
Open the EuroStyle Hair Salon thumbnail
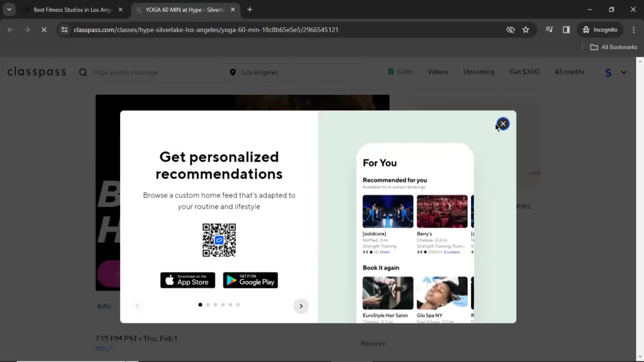(x=388, y=293)
